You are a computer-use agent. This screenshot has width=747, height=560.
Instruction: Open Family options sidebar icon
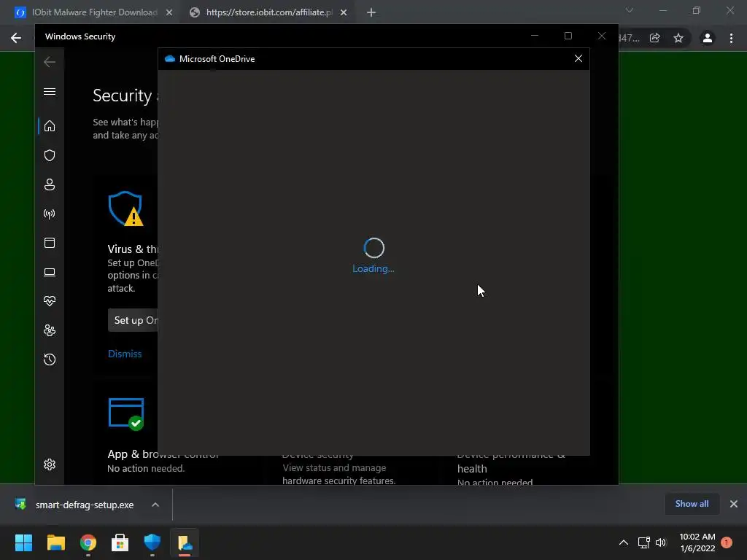50,330
